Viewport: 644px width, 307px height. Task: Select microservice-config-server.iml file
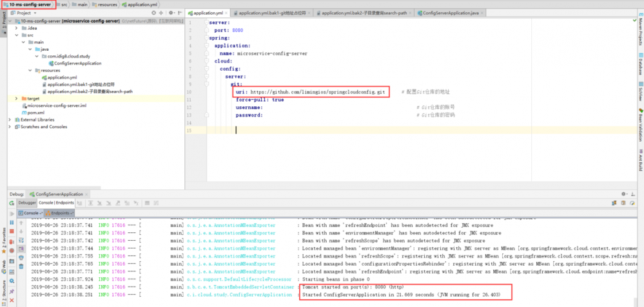[x=54, y=106]
